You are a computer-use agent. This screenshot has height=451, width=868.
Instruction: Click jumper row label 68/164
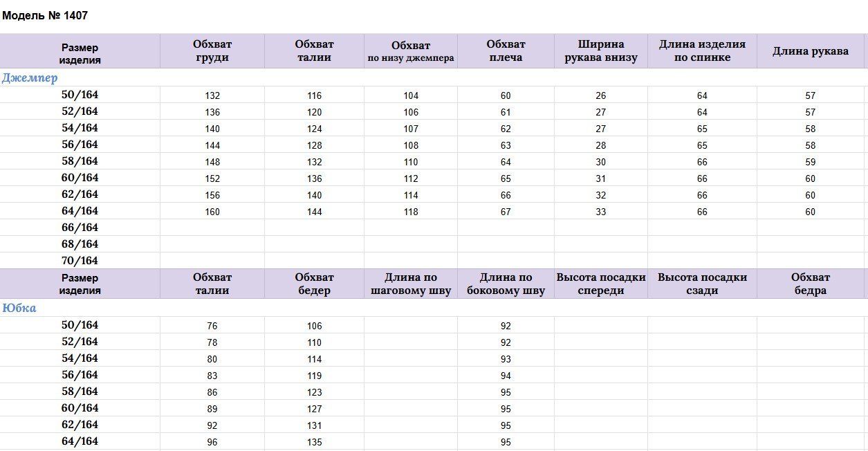tap(80, 244)
